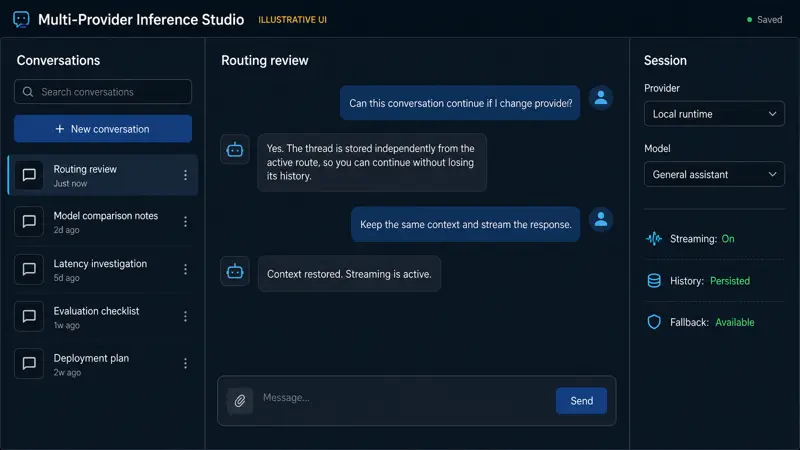Click the 1w ago timestamp
Image resolution: width=800 pixels, height=450 pixels.
coord(66,326)
